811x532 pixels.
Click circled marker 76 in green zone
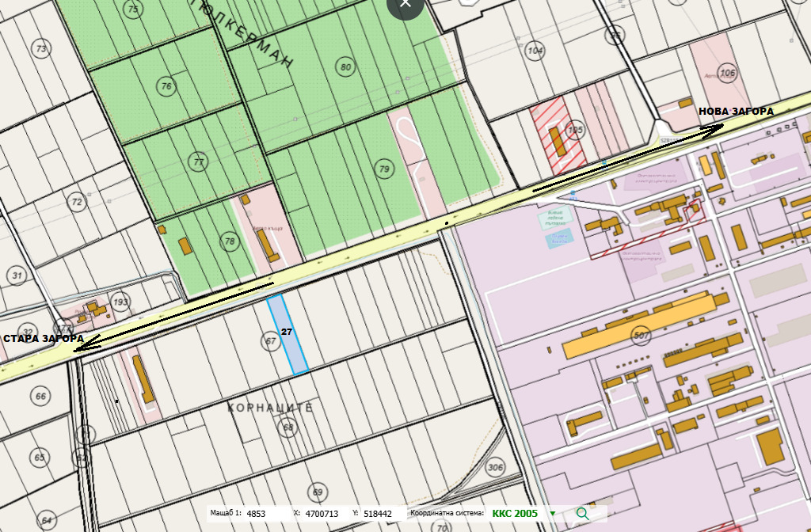166,86
